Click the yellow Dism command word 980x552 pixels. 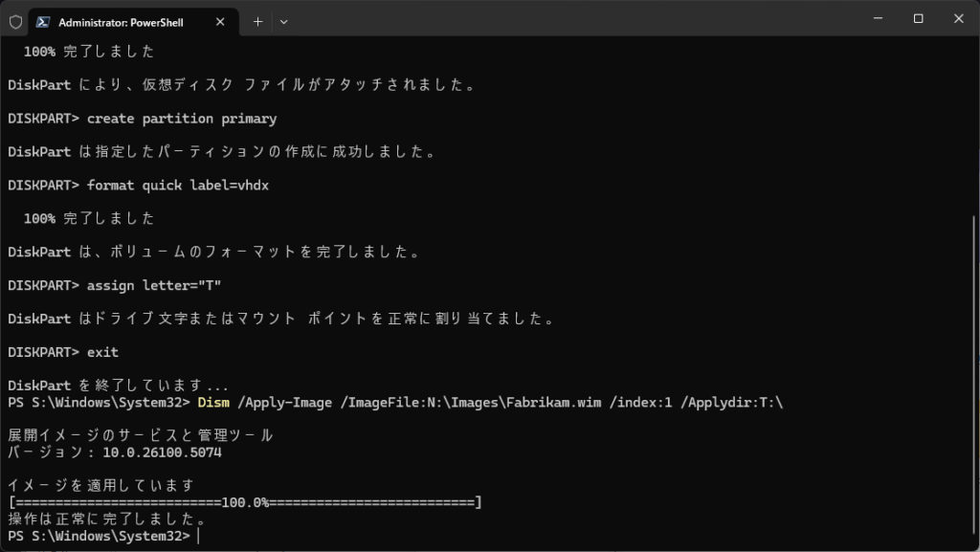[x=213, y=402]
